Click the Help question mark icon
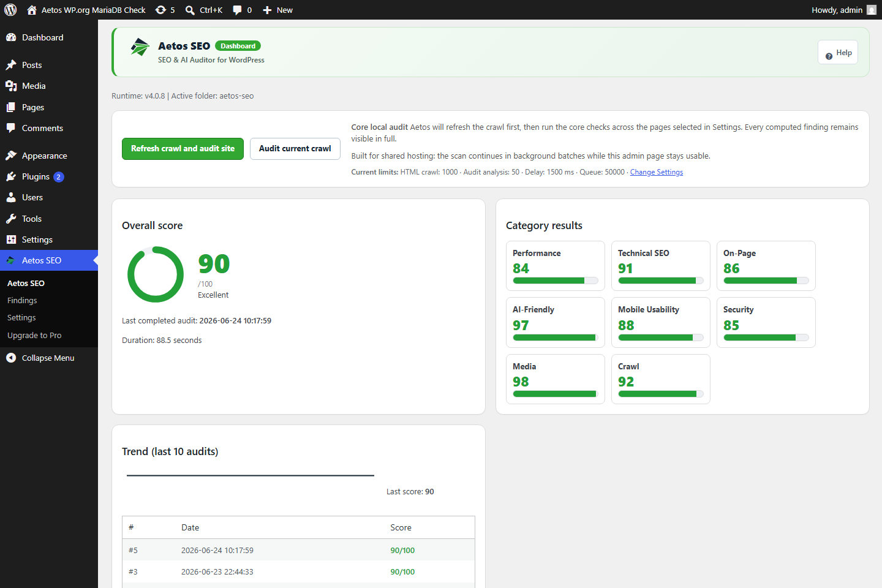Screen dimensions: 882x588 [829, 56]
